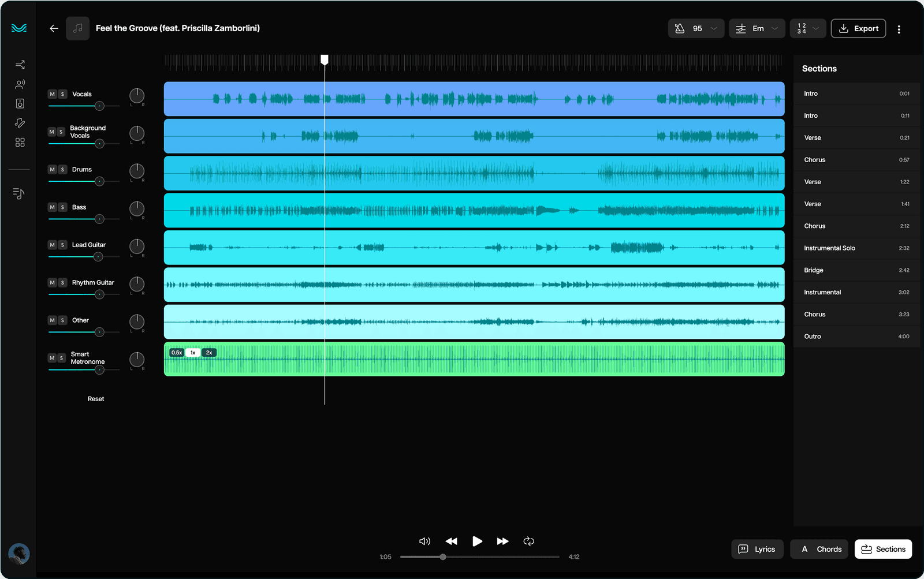Expand the Em key dropdown
The width and height of the screenshot is (924, 579).
point(757,28)
